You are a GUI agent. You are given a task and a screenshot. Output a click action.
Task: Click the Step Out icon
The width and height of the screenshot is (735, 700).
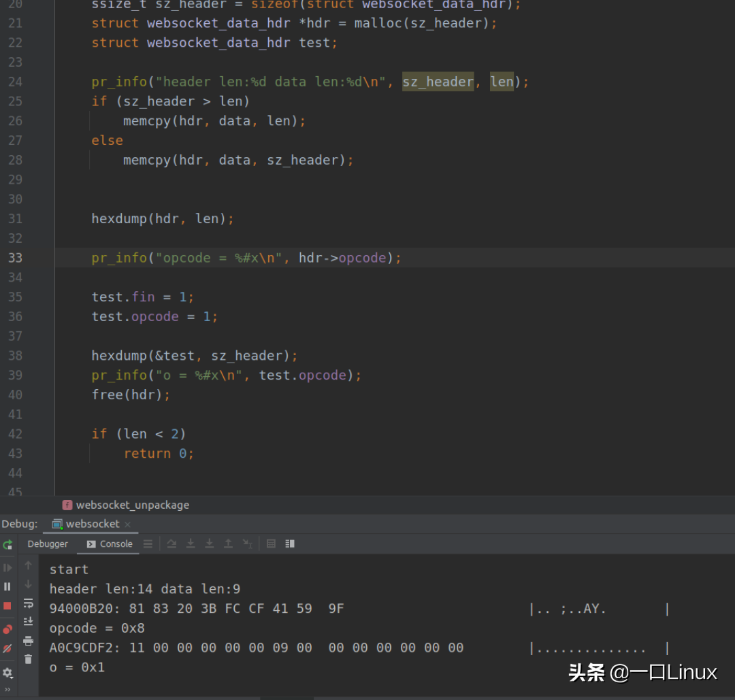[228, 544]
